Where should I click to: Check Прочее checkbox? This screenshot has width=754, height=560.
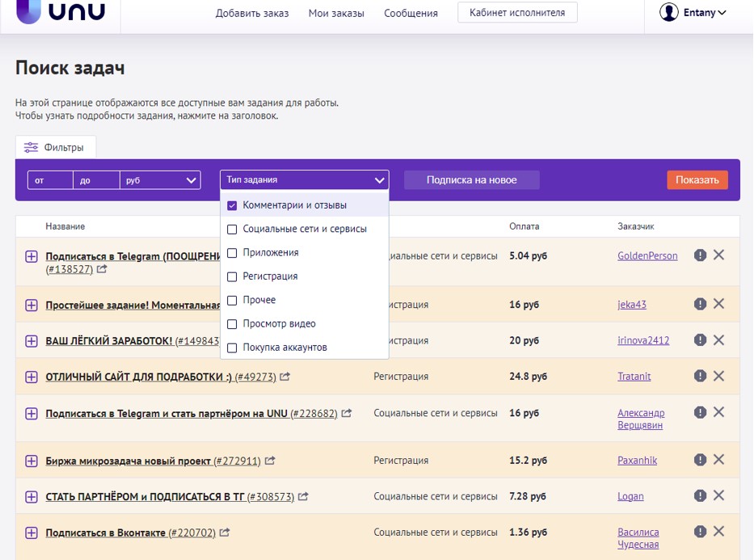232,301
